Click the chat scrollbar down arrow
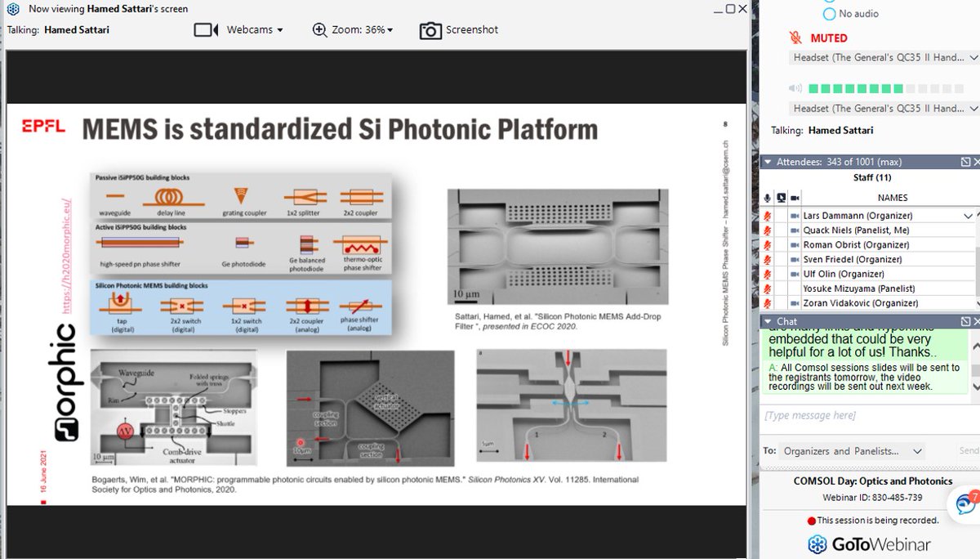Screen dimensions: 980x559 [x=975, y=387]
